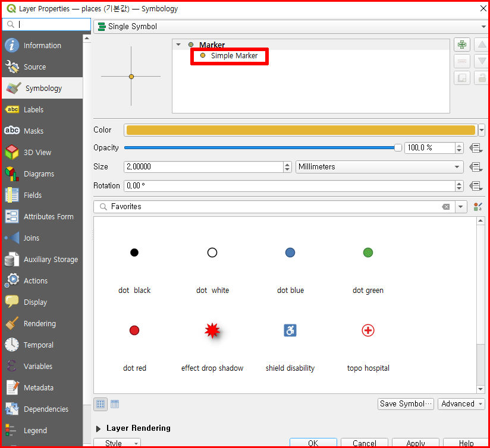Image resolution: width=490 pixels, height=448 pixels.
Task: Click the Joins sidebar icon
Action: (x=12, y=238)
